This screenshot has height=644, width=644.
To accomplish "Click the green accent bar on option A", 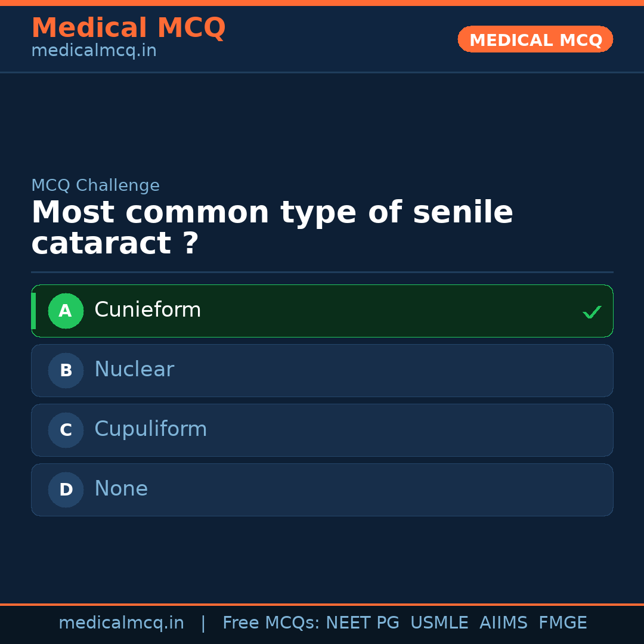I will pos(33,311).
